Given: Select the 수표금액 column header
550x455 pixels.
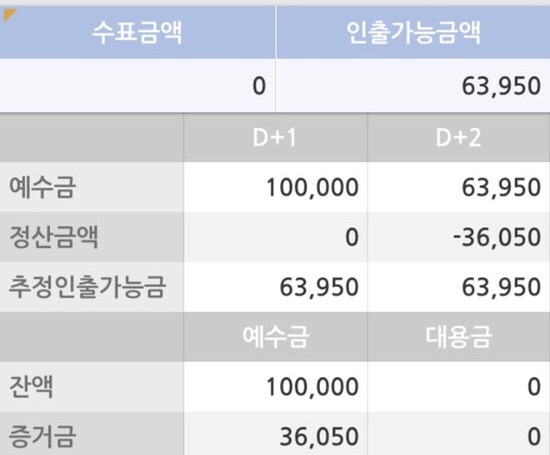Looking at the screenshot, I should pyautogui.click(x=138, y=32).
